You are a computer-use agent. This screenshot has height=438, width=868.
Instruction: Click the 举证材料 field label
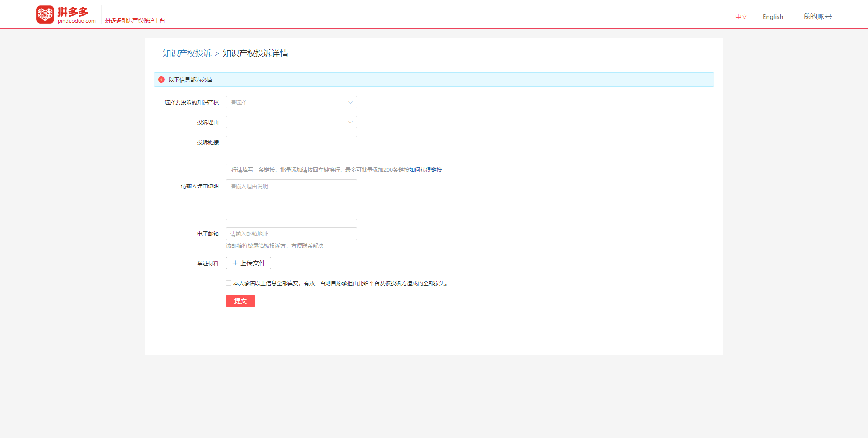click(x=208, y=264)
